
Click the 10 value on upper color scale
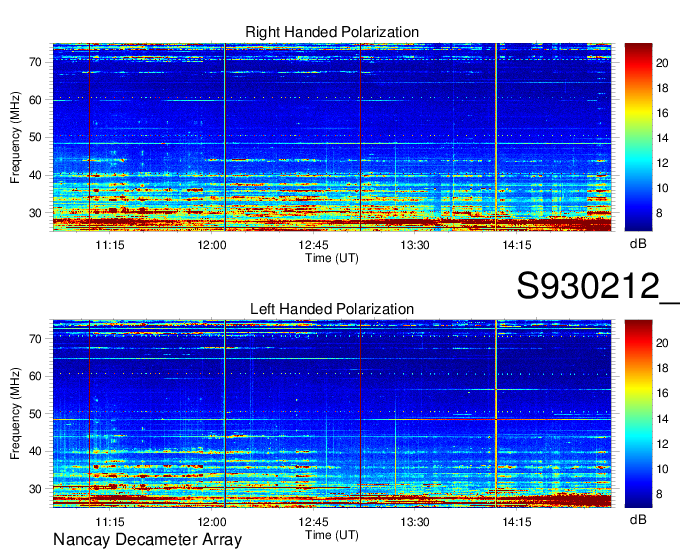point(662,189)
